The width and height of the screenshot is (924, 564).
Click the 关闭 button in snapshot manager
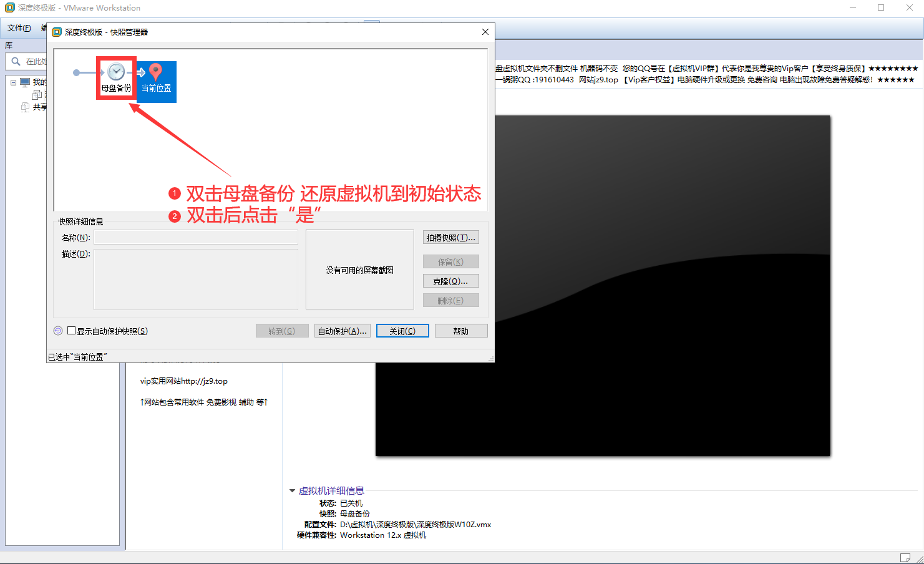[402, 331]
